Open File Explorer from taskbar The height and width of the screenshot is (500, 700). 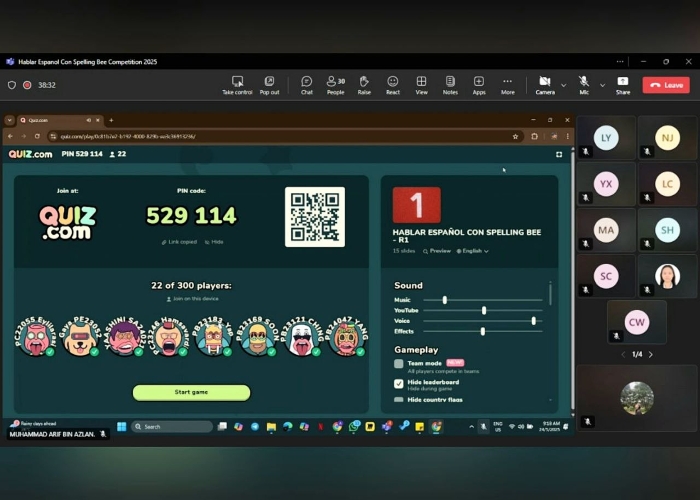[x=271, y=427]
